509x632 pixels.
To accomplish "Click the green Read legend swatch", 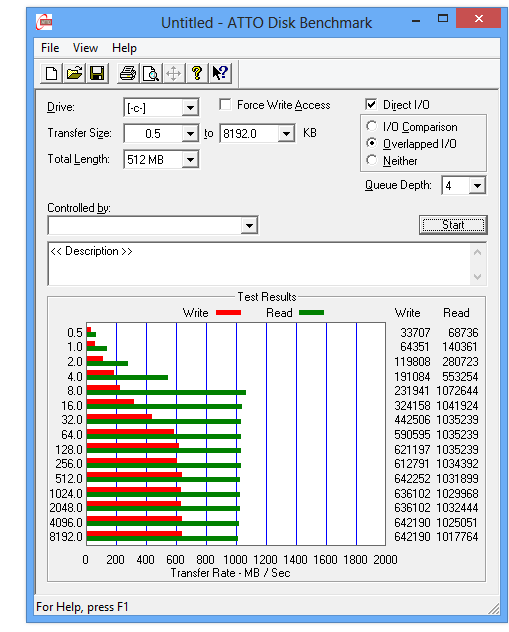I will point(312,313).
